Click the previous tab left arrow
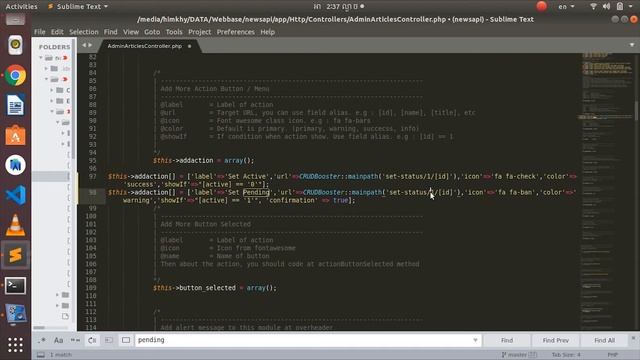 pos(84,45)
